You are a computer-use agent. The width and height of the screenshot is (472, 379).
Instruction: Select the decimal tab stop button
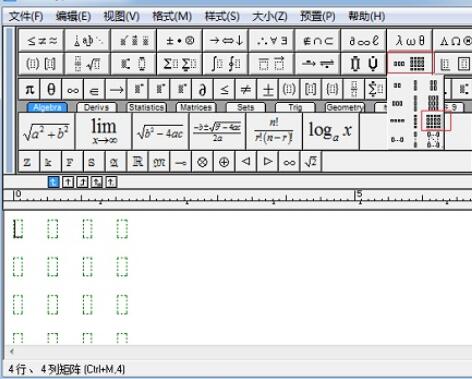tap(111, 182)
